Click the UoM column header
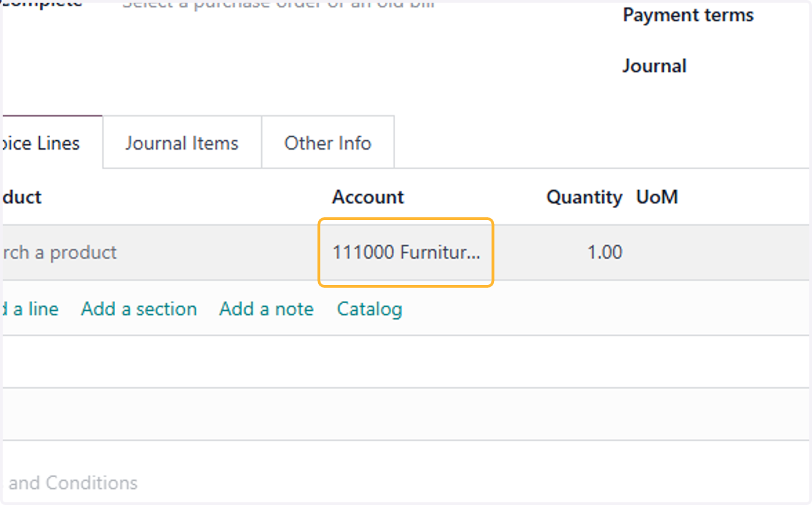Image resolution: width=812 pixels, height=505 pixels. 657,197
